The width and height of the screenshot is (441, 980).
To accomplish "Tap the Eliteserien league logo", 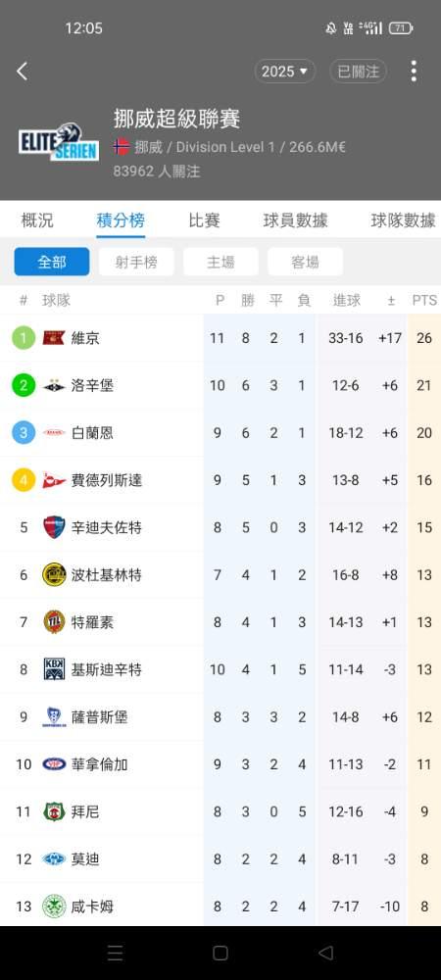I will 59,142.
